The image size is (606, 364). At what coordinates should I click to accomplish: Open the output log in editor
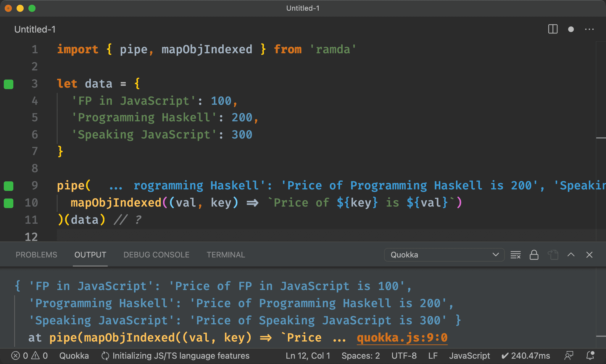point(553,255)
